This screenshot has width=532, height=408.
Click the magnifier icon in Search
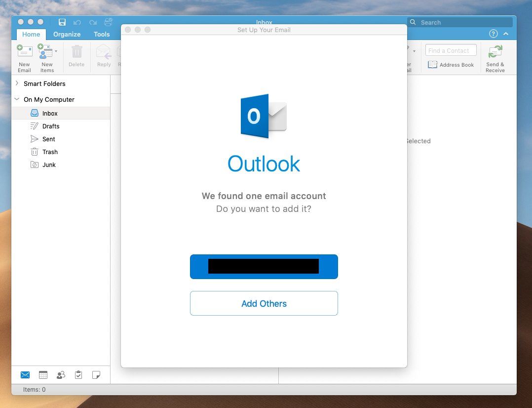[413, 22]
